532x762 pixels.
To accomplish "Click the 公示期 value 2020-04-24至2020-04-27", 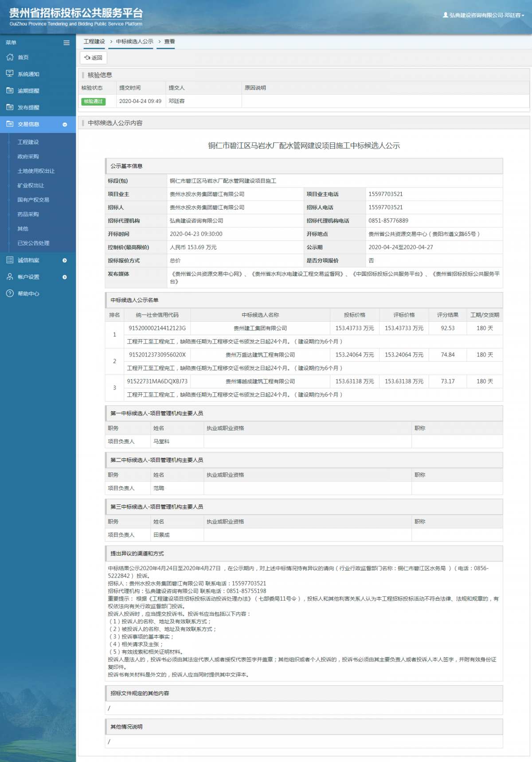I will (401, 247).
